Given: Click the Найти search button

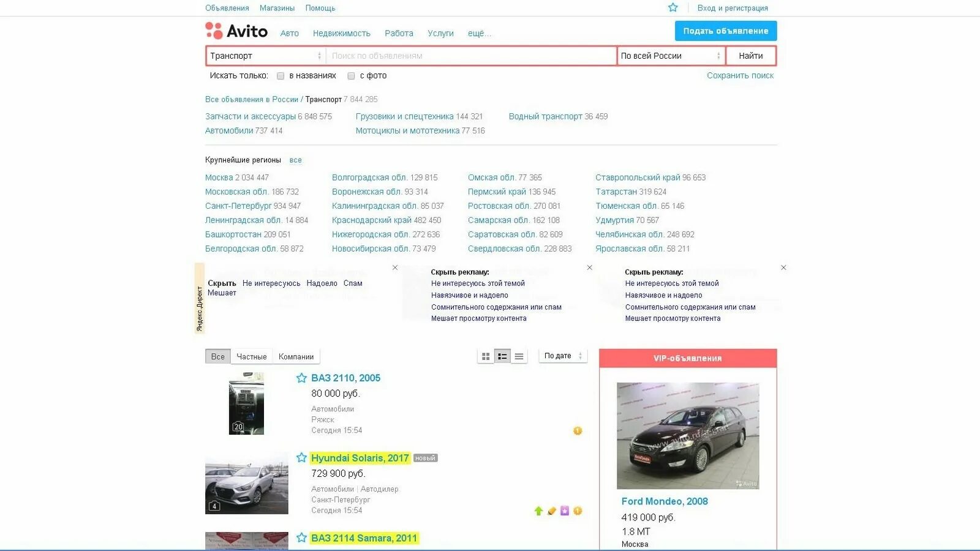Looking at the screenshot, I should [x=751, y=56].
